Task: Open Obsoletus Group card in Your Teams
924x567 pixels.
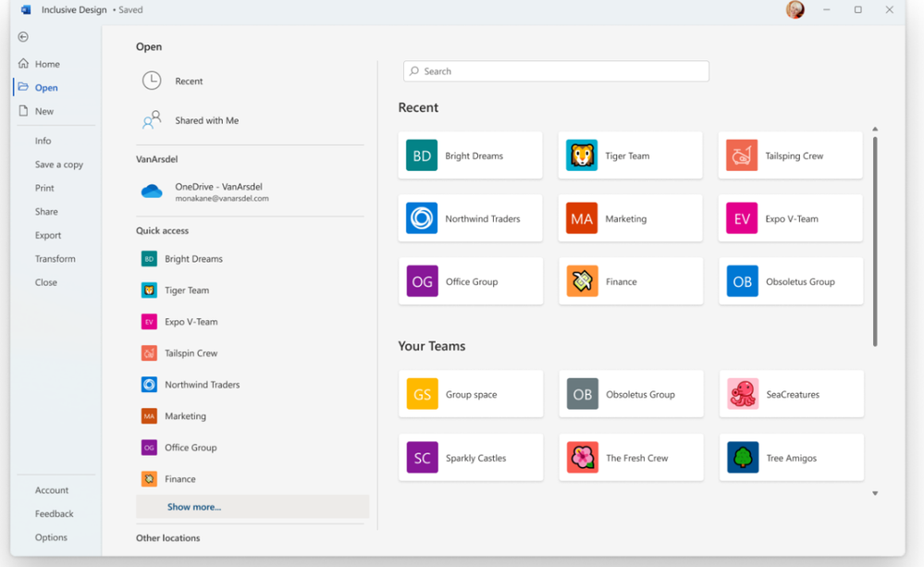Action: (631, 394)
